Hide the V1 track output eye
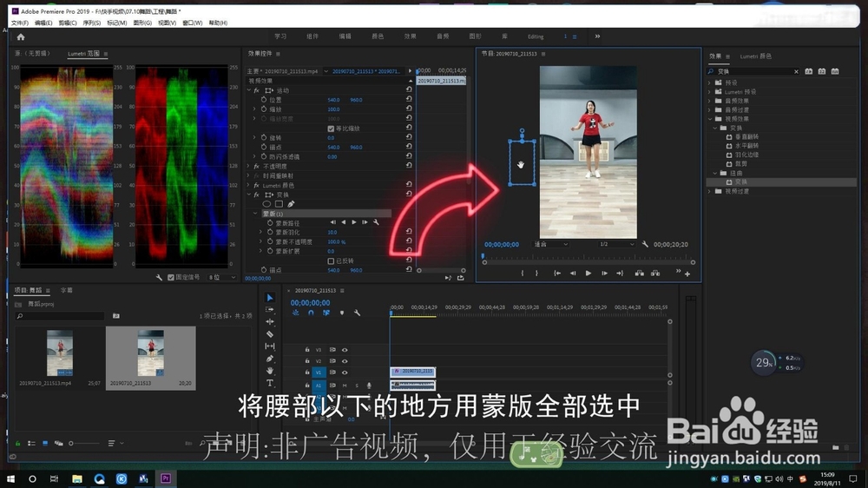The height and width of the screenshot is (488, 868). (x=345, y=373)
